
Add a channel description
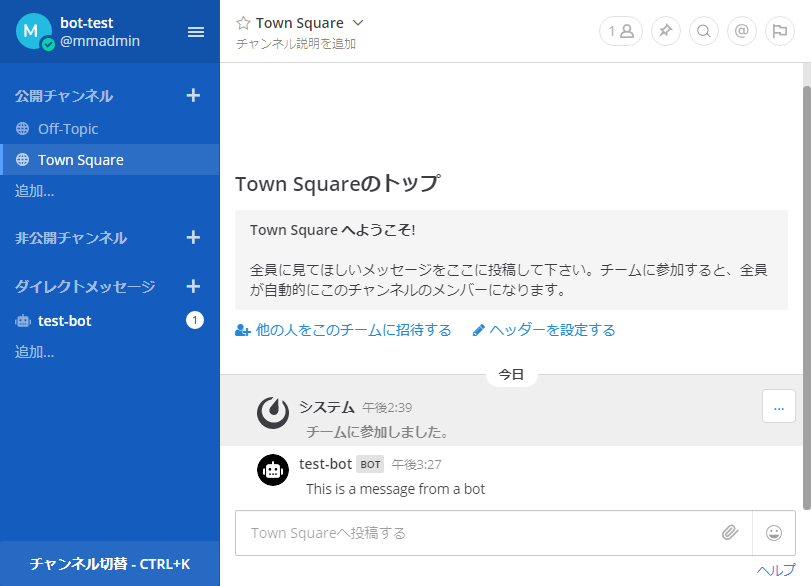(293, 44)
